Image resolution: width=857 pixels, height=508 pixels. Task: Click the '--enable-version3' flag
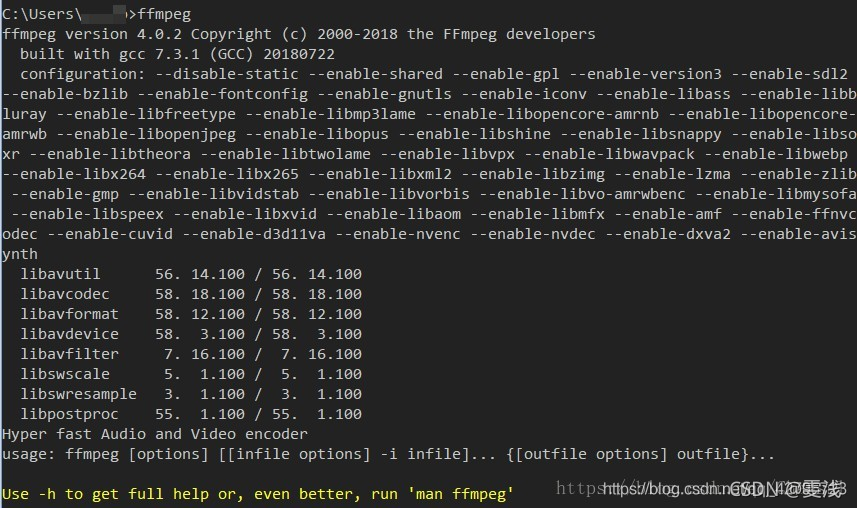tap(645, 74)
